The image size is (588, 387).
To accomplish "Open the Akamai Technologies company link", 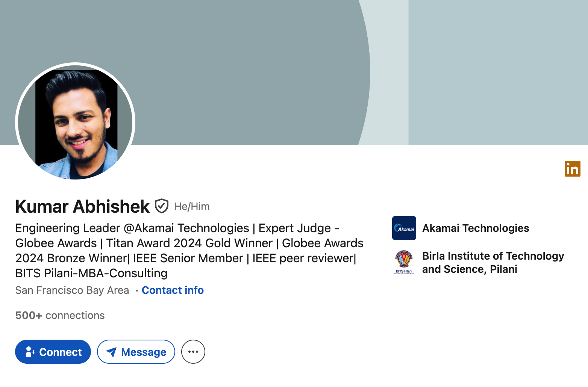I will tap(476, 228).
